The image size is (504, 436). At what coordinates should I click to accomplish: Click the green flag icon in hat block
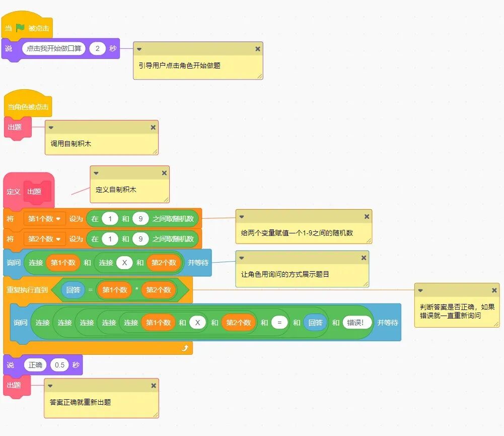[20, 28]
